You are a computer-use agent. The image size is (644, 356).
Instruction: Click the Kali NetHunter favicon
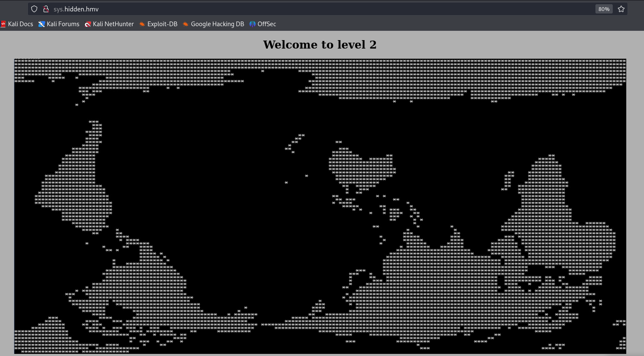coord(88,24)
